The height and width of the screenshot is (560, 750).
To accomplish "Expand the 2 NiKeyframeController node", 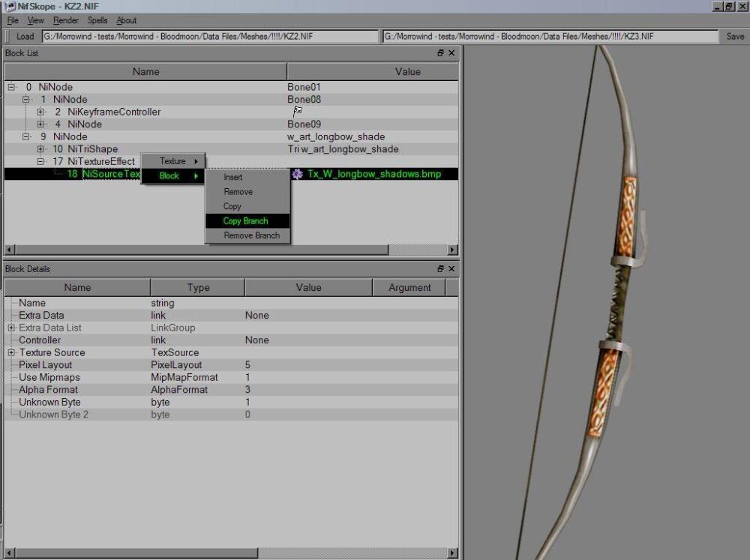I will [40, 112].
